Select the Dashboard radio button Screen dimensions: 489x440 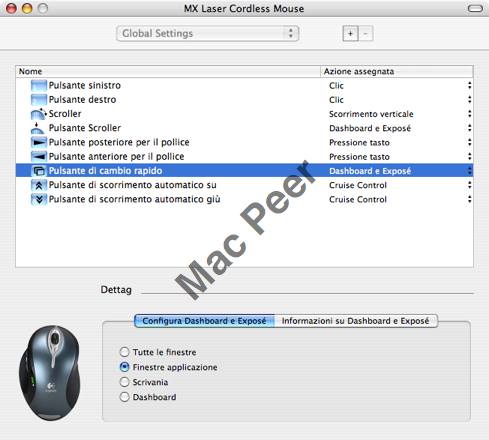tap(124, 397)
